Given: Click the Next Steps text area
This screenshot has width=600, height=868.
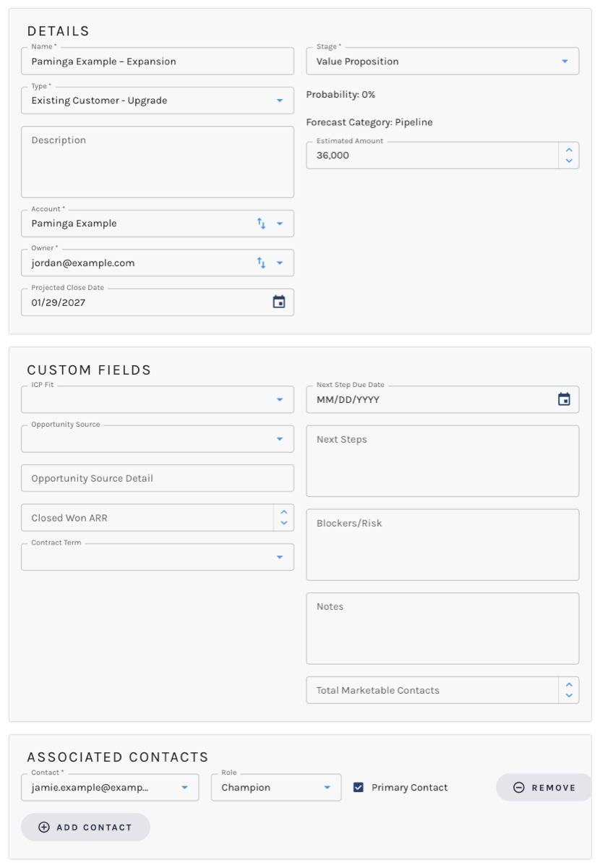Looking at the screenshot, I should click(x=442, y=461).
